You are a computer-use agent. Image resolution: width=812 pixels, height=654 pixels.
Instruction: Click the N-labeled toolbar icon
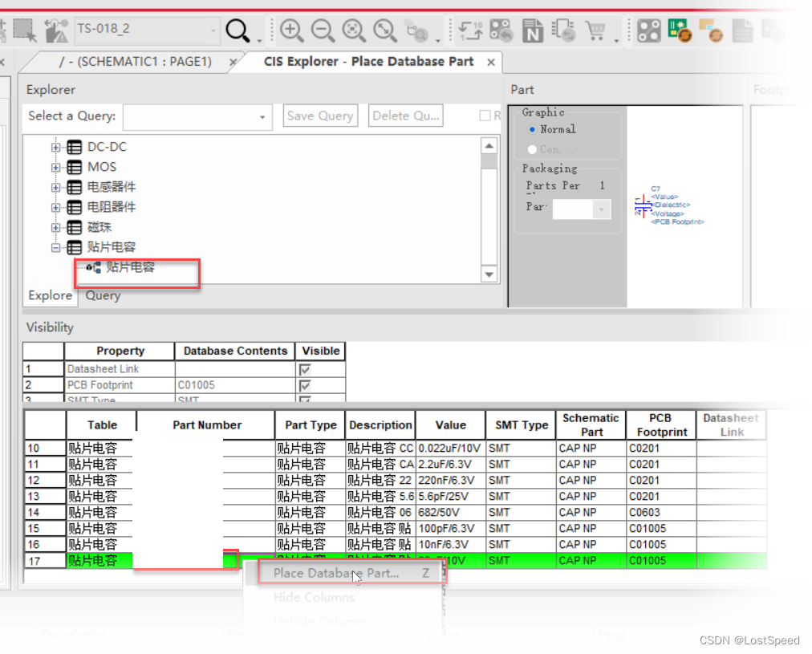533,30
